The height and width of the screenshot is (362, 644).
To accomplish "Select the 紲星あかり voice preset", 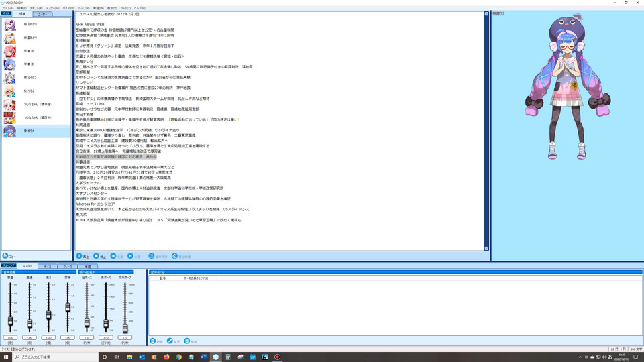I will [x=36, y=38].
